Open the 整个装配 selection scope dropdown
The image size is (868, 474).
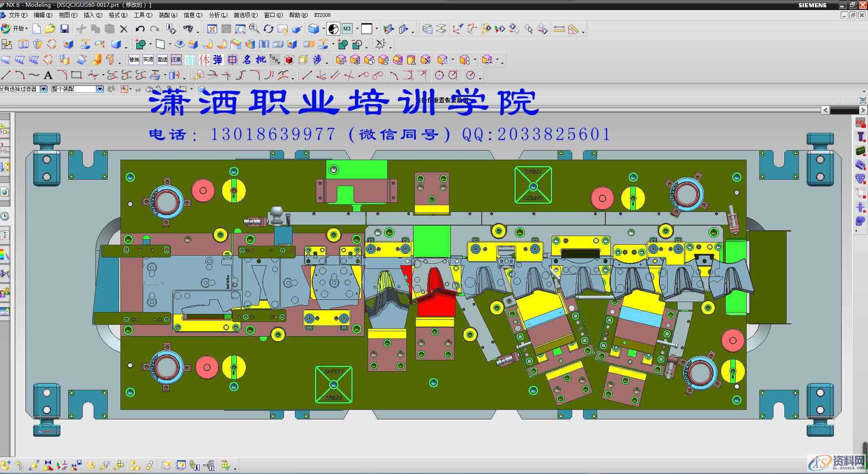click(x=100, y=89)
